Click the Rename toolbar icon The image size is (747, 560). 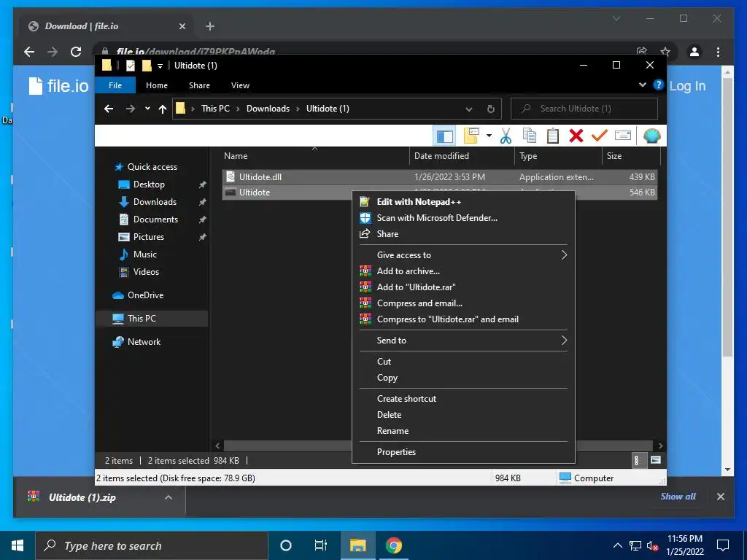(623, 136)
